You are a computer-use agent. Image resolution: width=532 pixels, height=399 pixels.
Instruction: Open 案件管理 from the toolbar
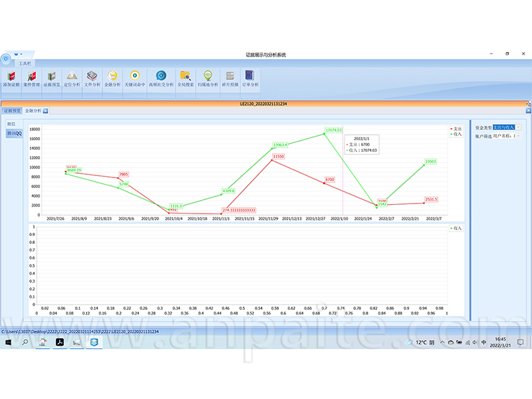(31, 78)
